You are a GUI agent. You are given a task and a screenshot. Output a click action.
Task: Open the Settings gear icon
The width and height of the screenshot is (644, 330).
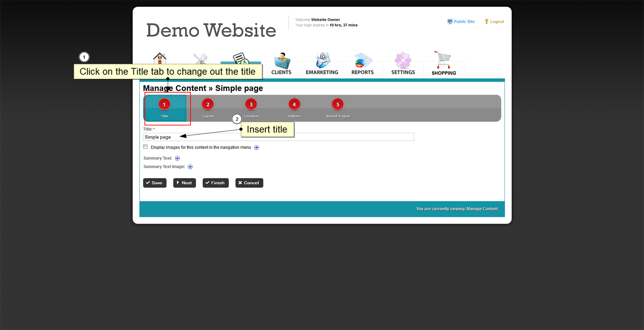click(403, 61)
